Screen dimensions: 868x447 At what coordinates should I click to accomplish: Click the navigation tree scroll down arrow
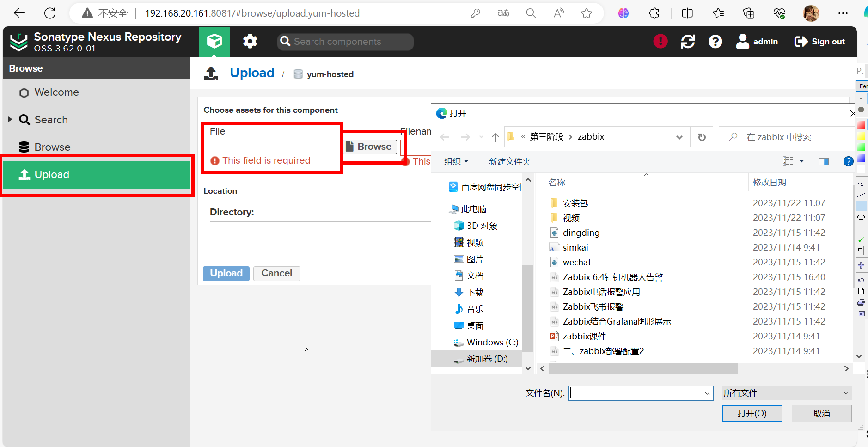click(528, 368)
